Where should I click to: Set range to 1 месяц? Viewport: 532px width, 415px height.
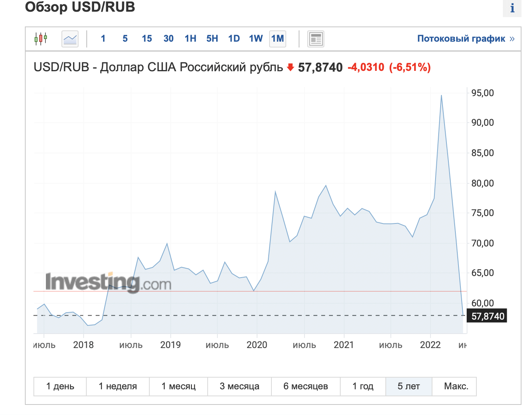[x=178, y=386]
